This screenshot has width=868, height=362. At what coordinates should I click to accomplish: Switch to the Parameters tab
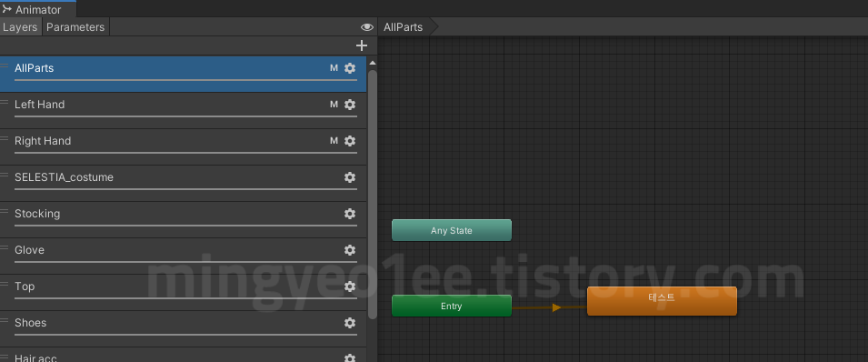[75, 27]
